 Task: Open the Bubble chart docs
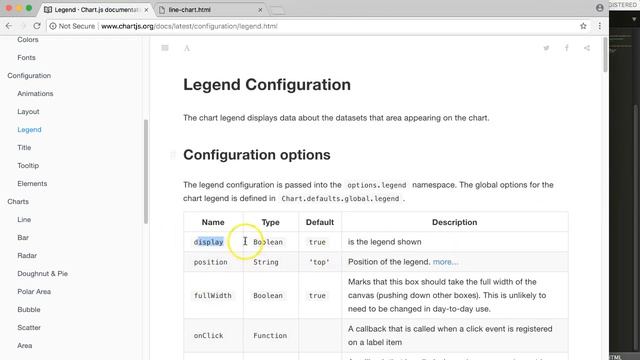click(x=29, y=309)
